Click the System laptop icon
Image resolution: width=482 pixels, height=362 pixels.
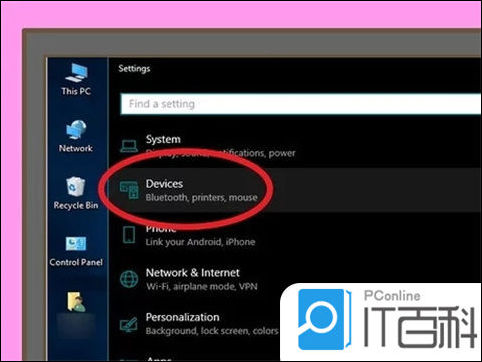pos(129,146)
